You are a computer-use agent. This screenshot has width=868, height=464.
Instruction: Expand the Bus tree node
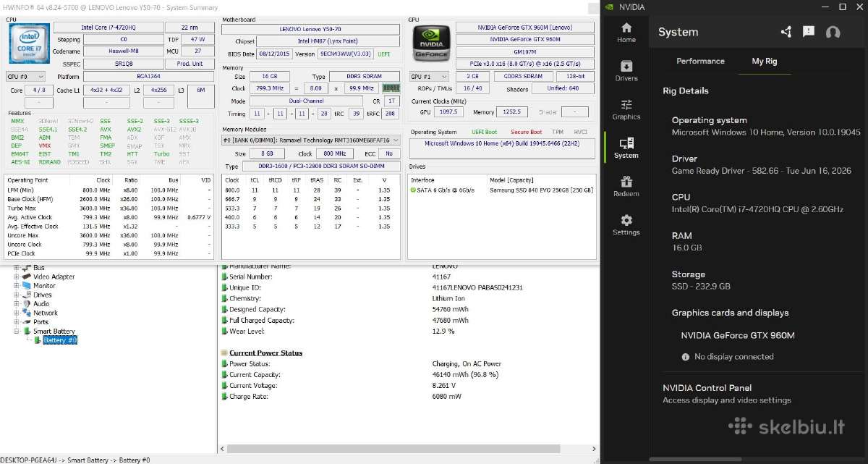(x=17, y=268)
